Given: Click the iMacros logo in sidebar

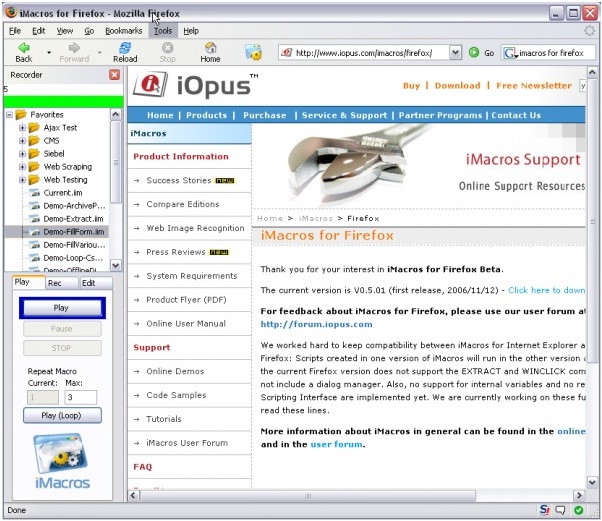Looking at the screenshot, I should [x=62, y=461].
